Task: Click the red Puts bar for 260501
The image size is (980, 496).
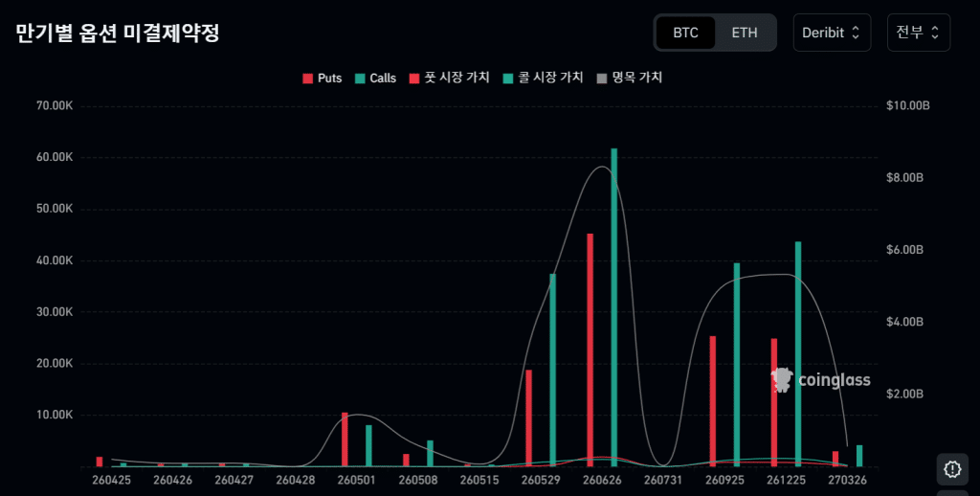Action: tap(345, 440)
